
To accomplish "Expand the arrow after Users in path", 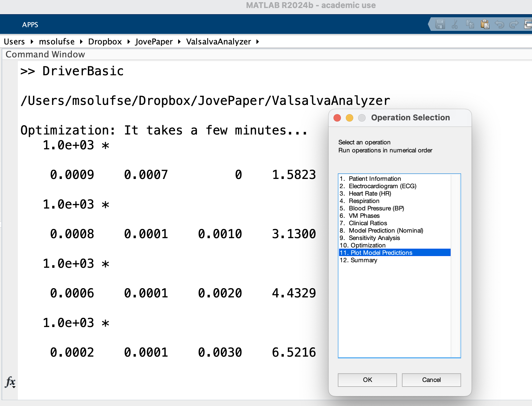I will click(x=32, y=42).
